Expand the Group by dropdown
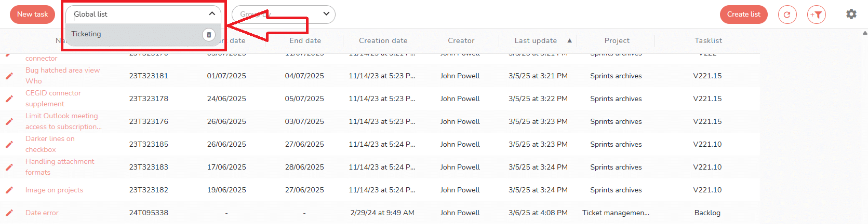This screenshot has height=224, width=868. tap(326, 14)
